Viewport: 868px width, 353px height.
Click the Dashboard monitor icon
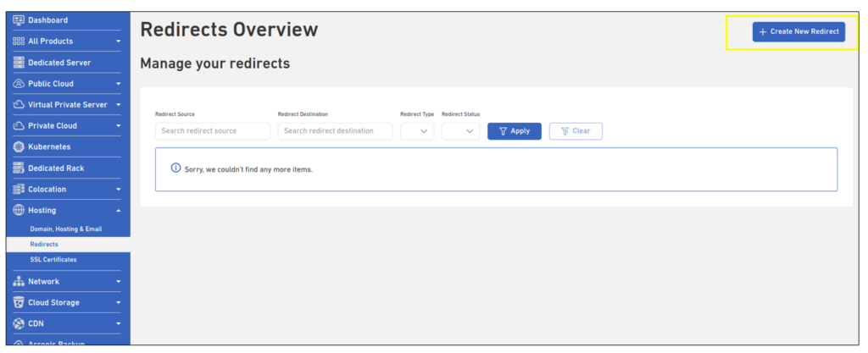[x=19, y=19]
